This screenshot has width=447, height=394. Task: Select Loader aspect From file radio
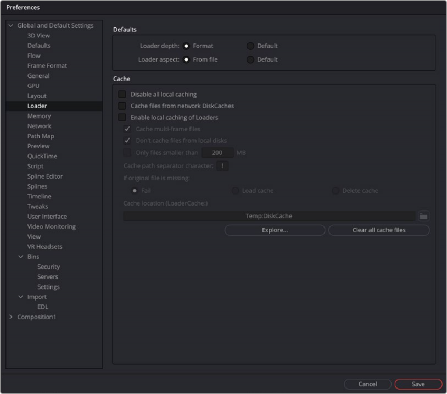[x=186, y=60]
